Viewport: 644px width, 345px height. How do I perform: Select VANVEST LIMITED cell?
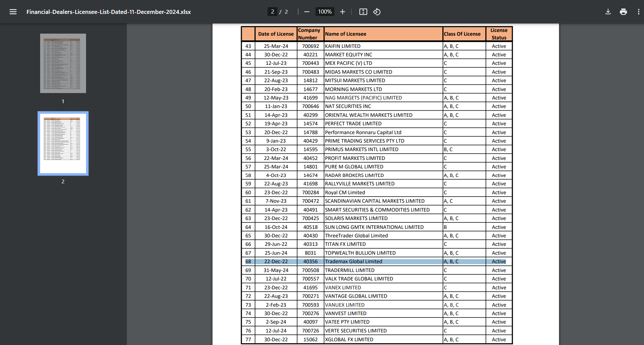point(383,313)
